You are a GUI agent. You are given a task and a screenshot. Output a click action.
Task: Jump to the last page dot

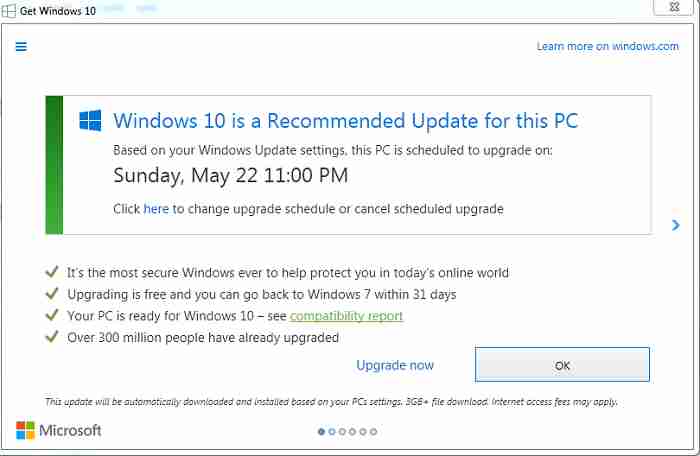pos(373,432)
